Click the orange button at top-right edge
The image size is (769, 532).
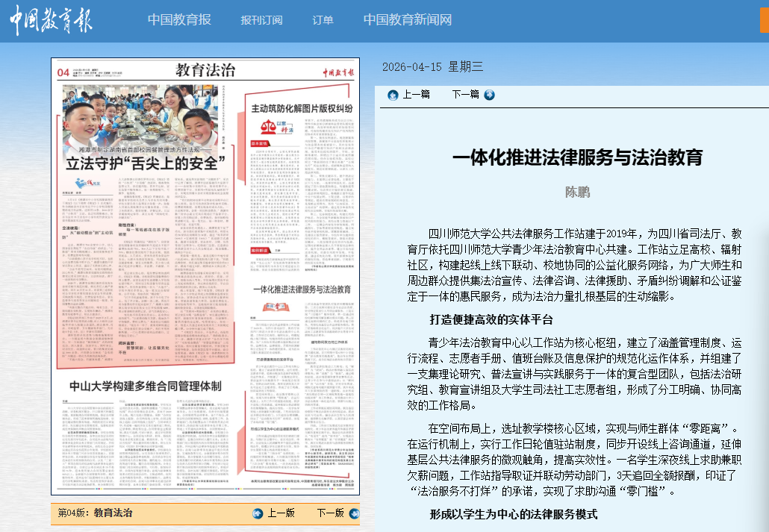click(x=764, y=20)
